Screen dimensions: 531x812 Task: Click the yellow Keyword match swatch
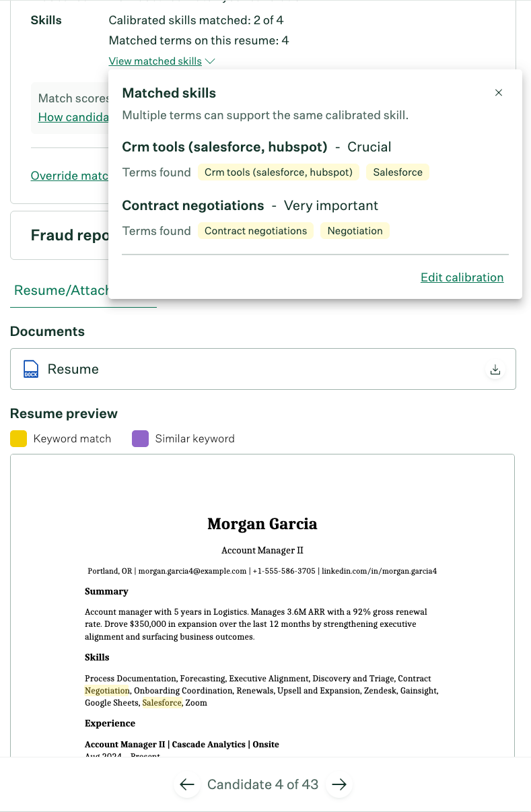pyautogui.click(x=18, y=438)
